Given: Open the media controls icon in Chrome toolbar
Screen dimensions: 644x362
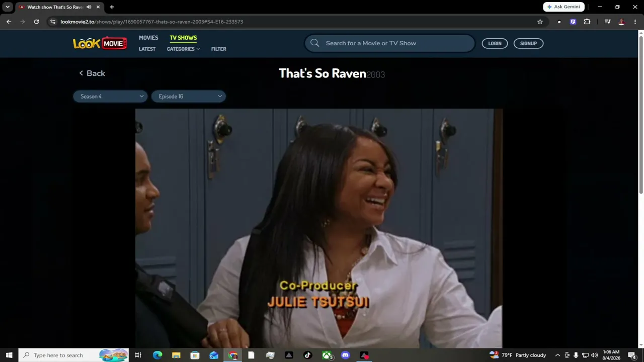Looking at the screenshot, I should pyautogui.click(x=607, y=22).
